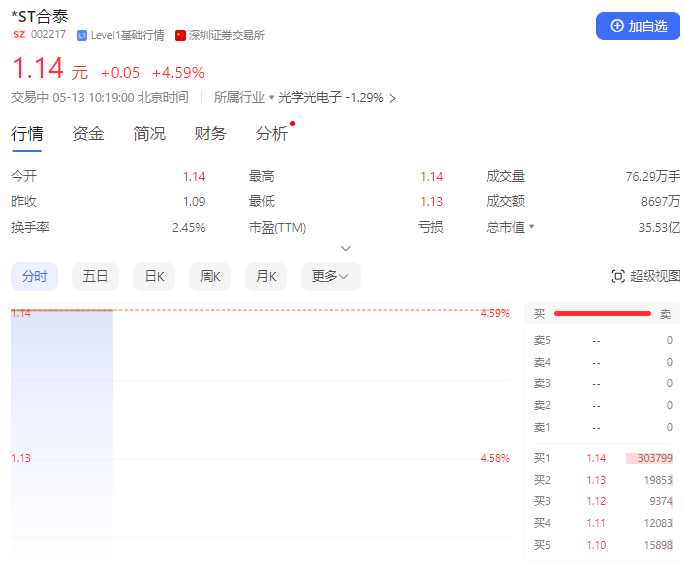Add stock to watchlist with 加自选 button
This screenshot has height=568, width=684.
point(637,26)
